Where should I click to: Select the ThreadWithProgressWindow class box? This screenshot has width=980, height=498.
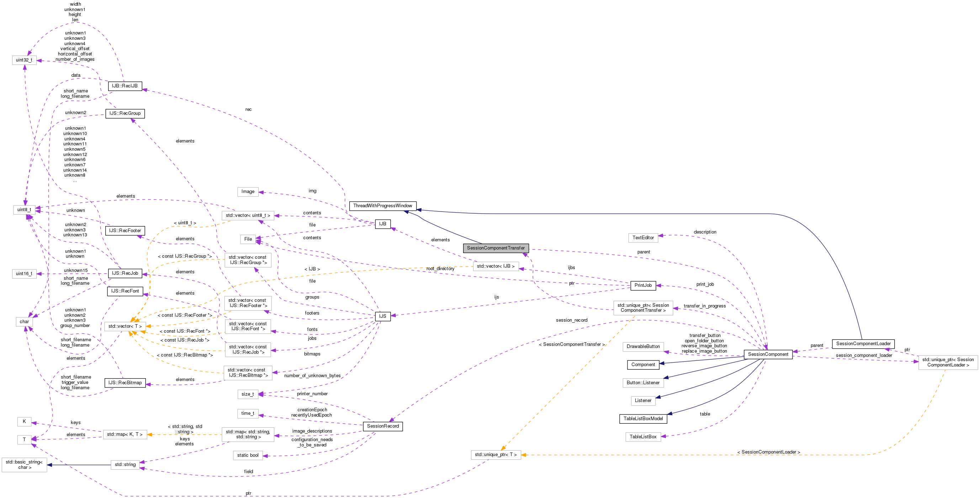(x=383, y=206)
